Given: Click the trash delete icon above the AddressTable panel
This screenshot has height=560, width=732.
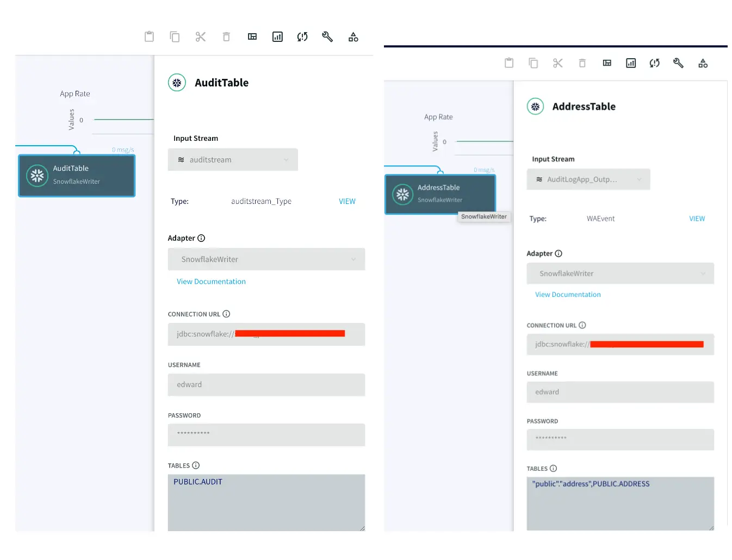Looking at the screenshot, I should (x=582, y=63).
